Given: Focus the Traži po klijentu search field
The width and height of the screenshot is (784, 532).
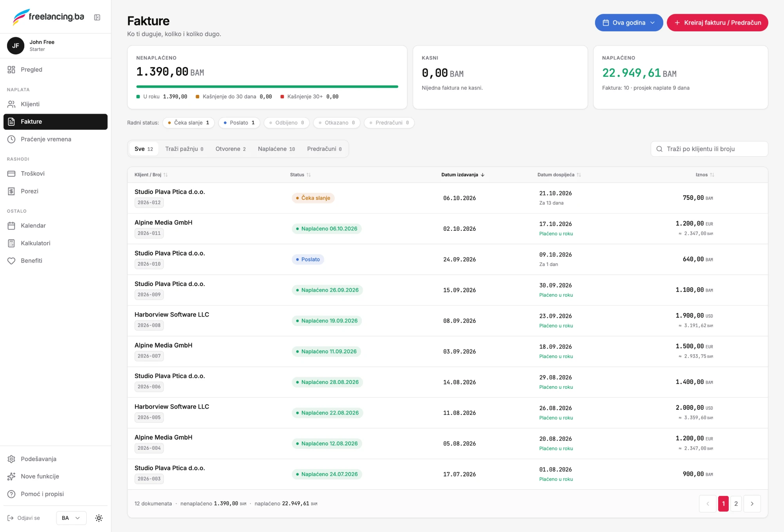Looking at the screenshot, I should [x=709, y=149].
